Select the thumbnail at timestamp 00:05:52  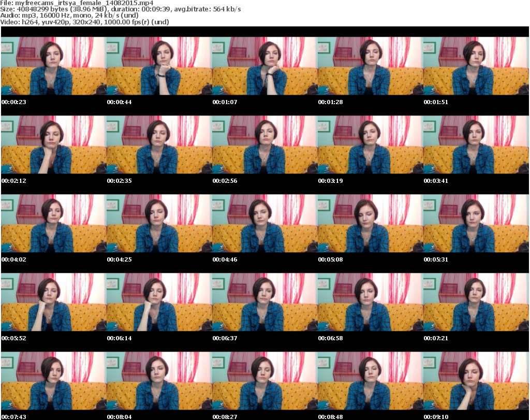pyautogui.click(x=54, y=302)
